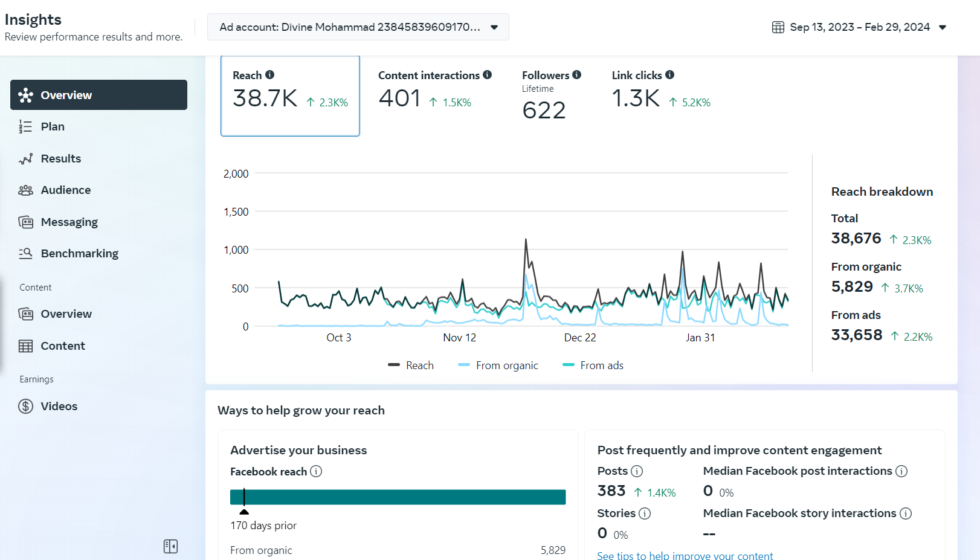Open Messaging from the sidebar
This screenshot has width=980, height=560.
(69, 222)
